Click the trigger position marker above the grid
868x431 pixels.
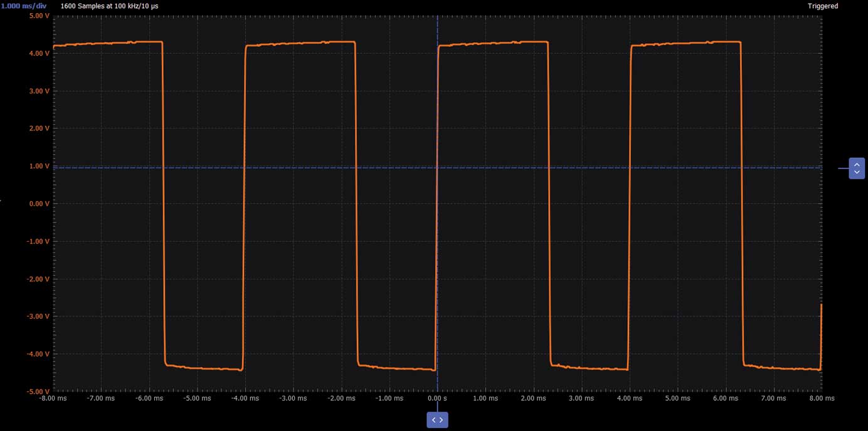[437, 18]
